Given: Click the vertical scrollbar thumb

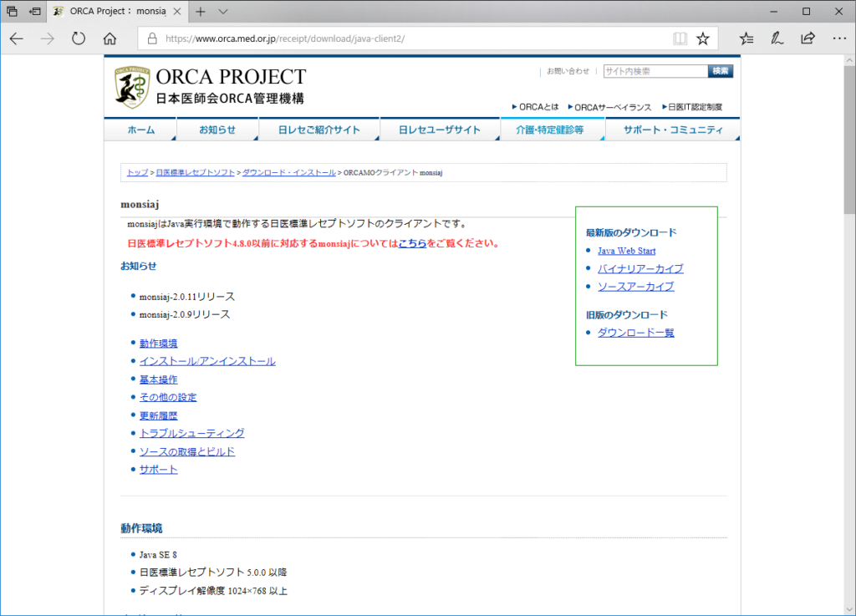Looking at the screenshot, I should 849,139.
